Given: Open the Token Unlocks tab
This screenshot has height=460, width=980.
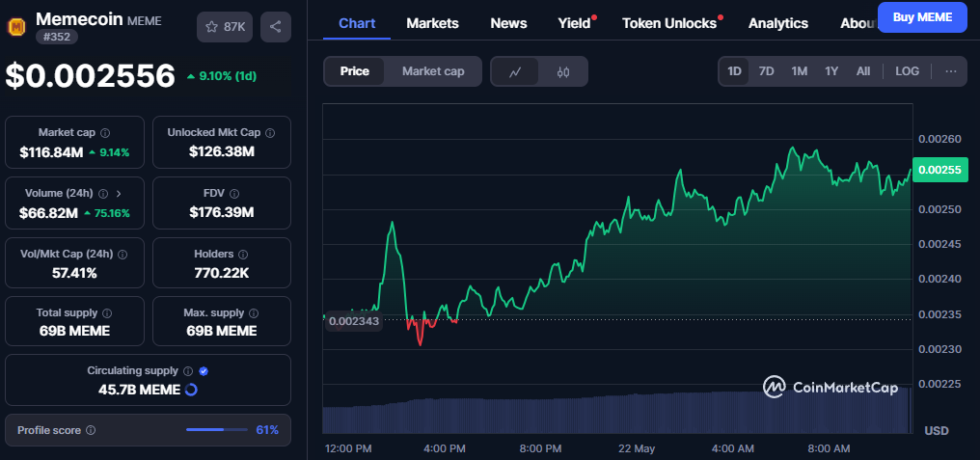Looking at the screenshot, I should click(669, 23).
